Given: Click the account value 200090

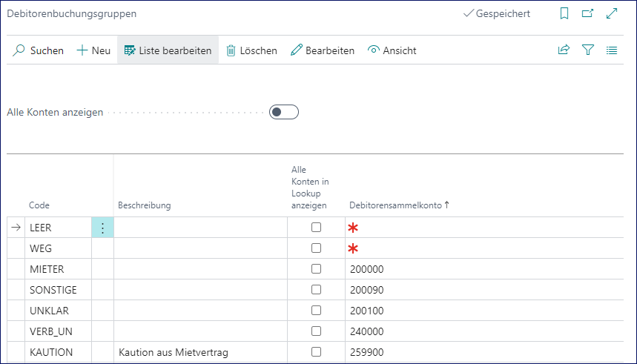Looking at the screenshot, I should (367, 290).
